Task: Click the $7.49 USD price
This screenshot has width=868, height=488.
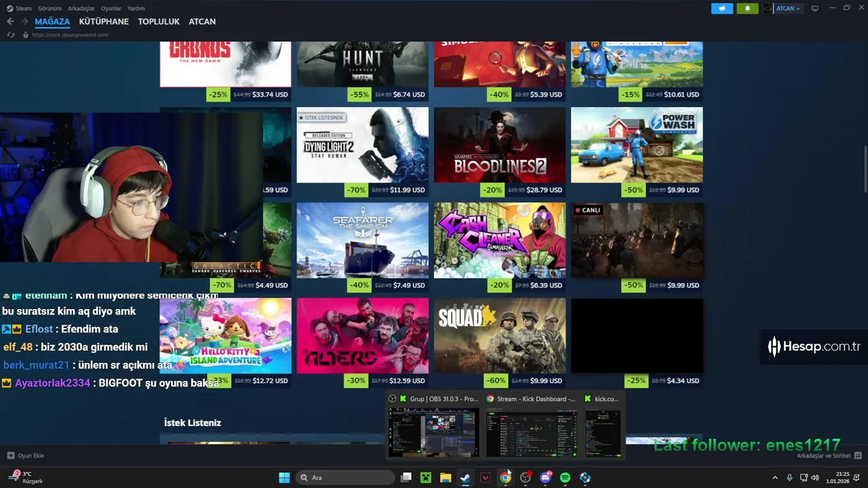Action: tap(409, 285)
